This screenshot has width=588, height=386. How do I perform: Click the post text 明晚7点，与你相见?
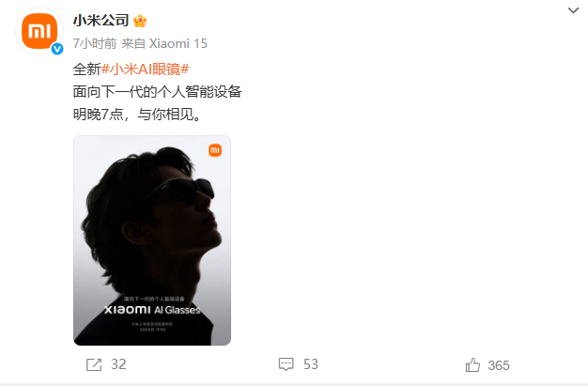click(137, 115)
